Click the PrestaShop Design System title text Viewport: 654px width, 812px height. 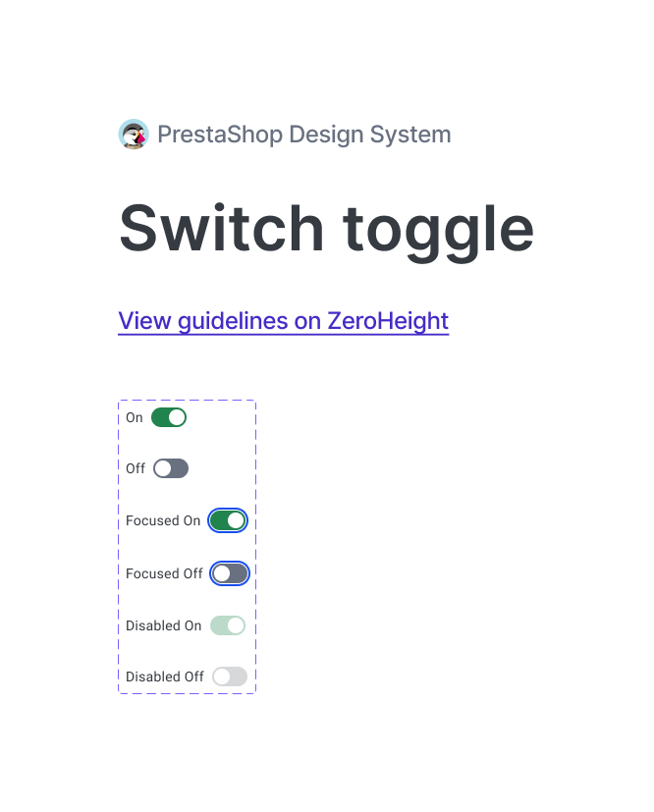click(303, 135)
